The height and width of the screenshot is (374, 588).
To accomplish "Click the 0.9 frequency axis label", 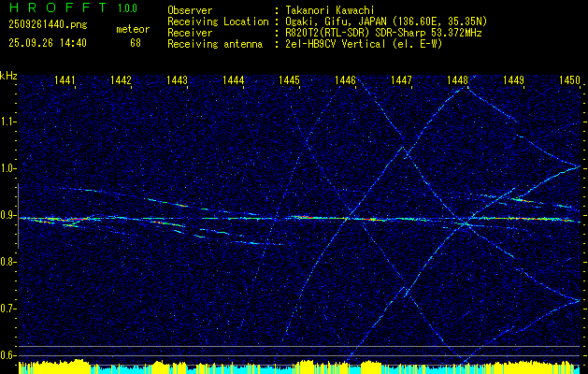I will (7, 215).
